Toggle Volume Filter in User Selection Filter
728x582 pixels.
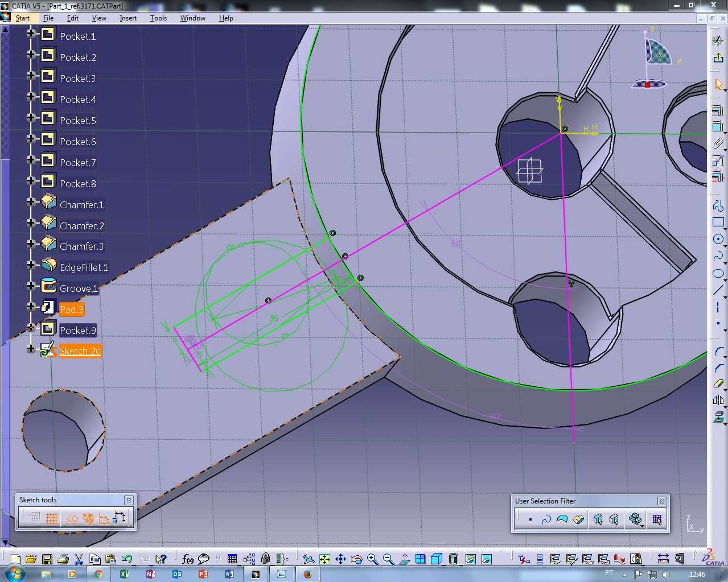[578, 519]
